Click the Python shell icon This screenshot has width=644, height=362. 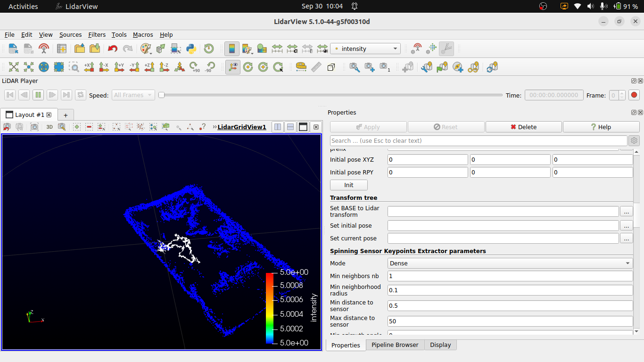pyautogui.click(x=191, y=49)
